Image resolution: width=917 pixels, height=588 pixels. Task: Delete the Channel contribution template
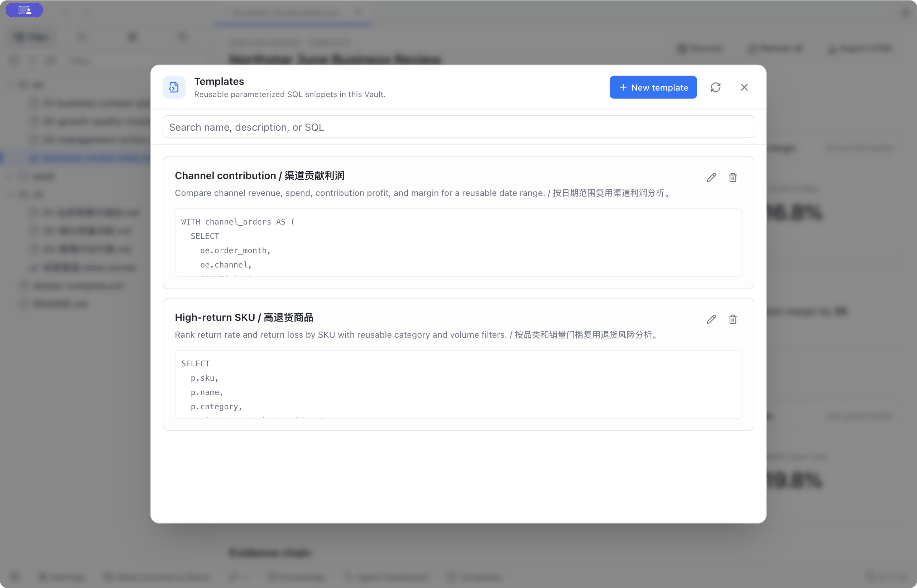[733, 178]
